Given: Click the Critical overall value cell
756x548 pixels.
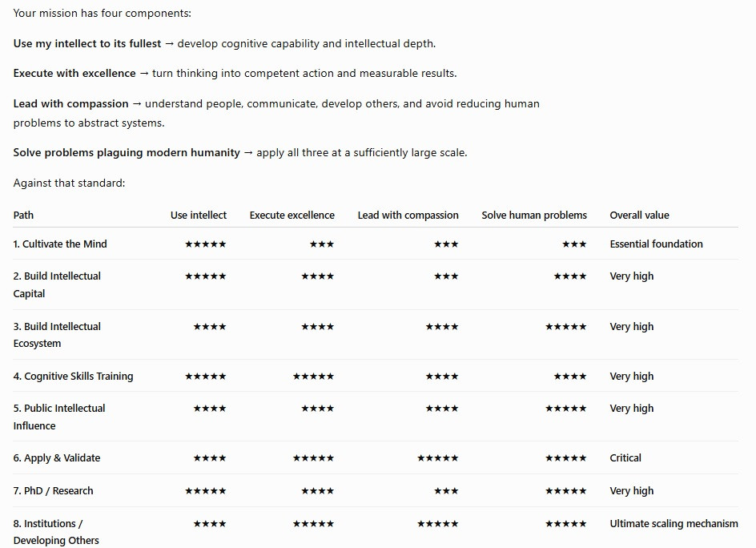Looking at the screenshot, I should click(x=625, y=457).
